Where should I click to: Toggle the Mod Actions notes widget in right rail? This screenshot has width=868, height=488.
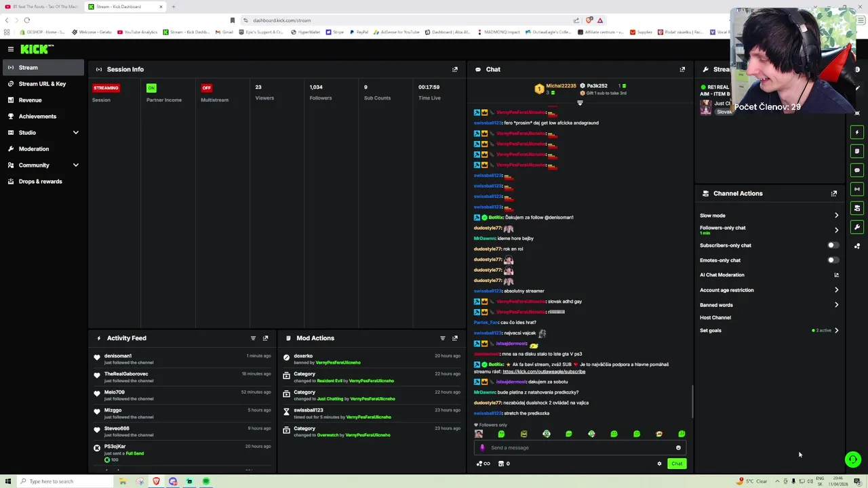click(857, 151)
